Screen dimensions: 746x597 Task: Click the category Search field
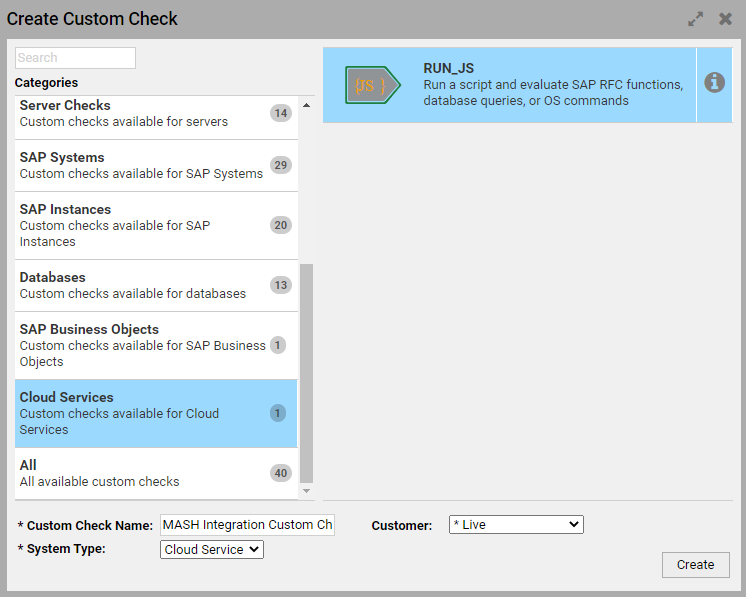(x=75, y=58)
